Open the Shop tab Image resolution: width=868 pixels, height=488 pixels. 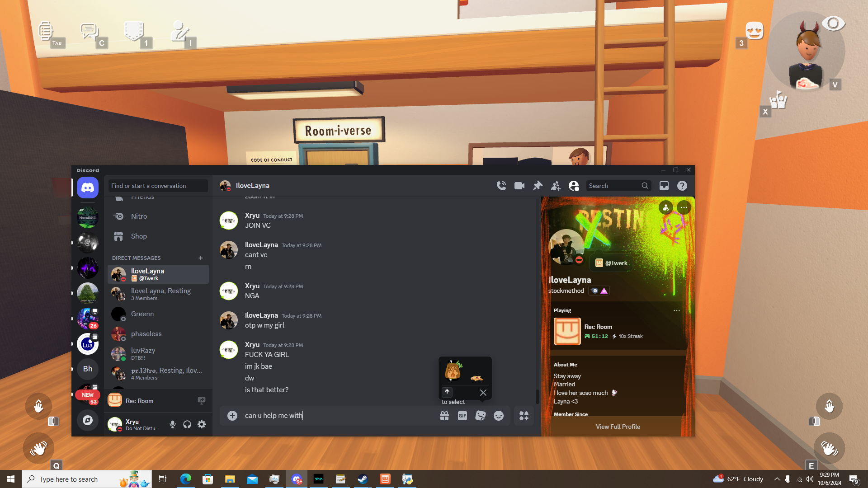click(139, 236)
